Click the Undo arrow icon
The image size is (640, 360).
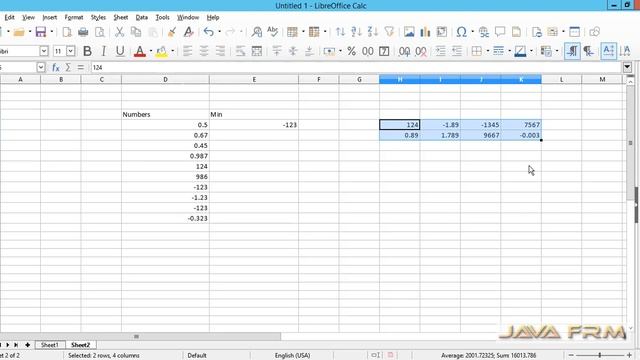click(x=209, y=32)
